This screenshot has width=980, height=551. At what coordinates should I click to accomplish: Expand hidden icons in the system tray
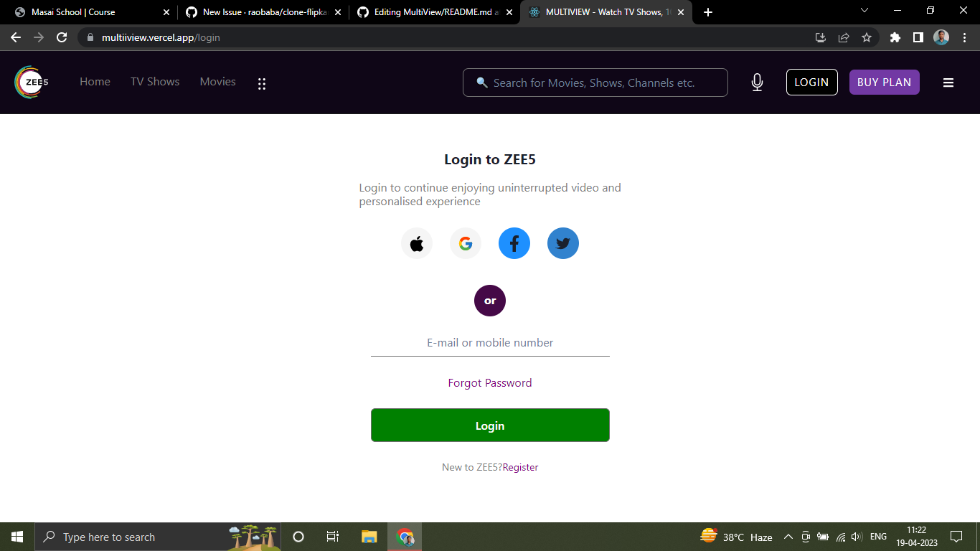(x=788, y=537)
